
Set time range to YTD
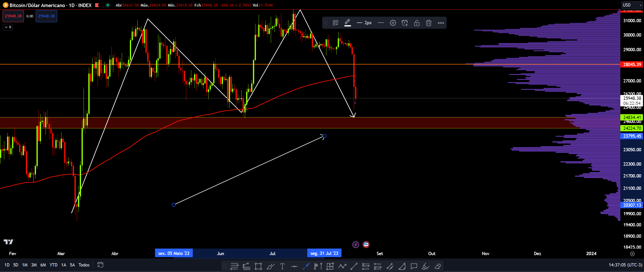pos(53,265)
